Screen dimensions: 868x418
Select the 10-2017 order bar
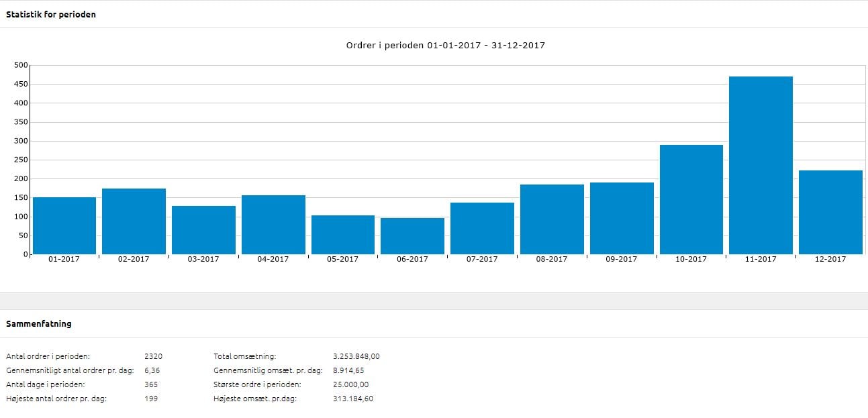pyautogui.click(x=691, y=199)
